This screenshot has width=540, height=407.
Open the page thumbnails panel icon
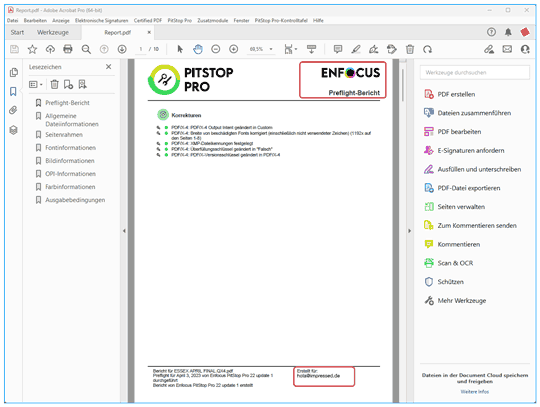click(14, 72)
